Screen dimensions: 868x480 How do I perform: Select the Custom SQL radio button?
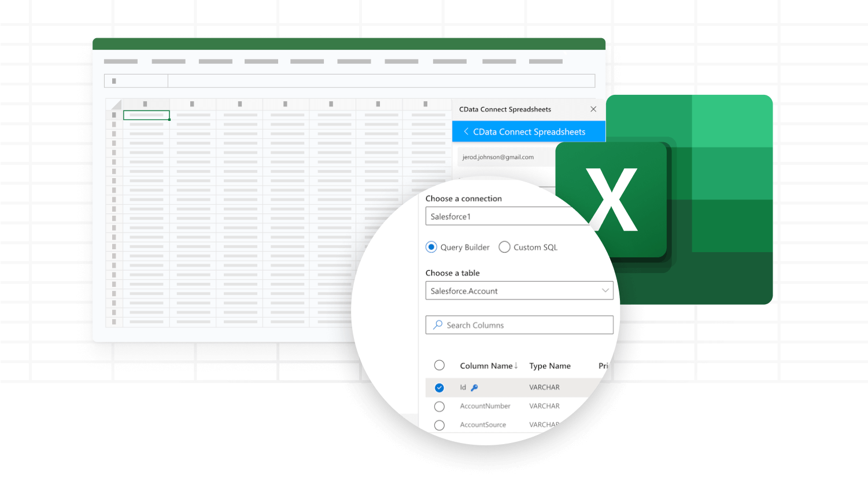tap(504, 247)
